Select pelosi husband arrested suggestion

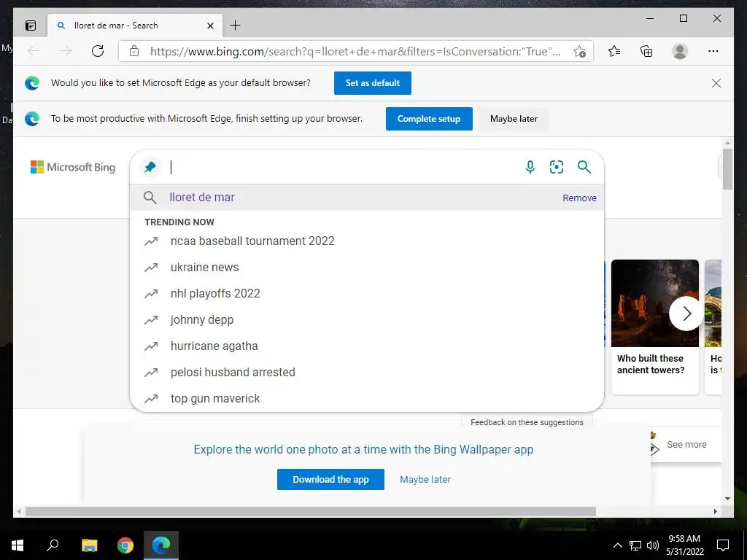tap(367, 372)
